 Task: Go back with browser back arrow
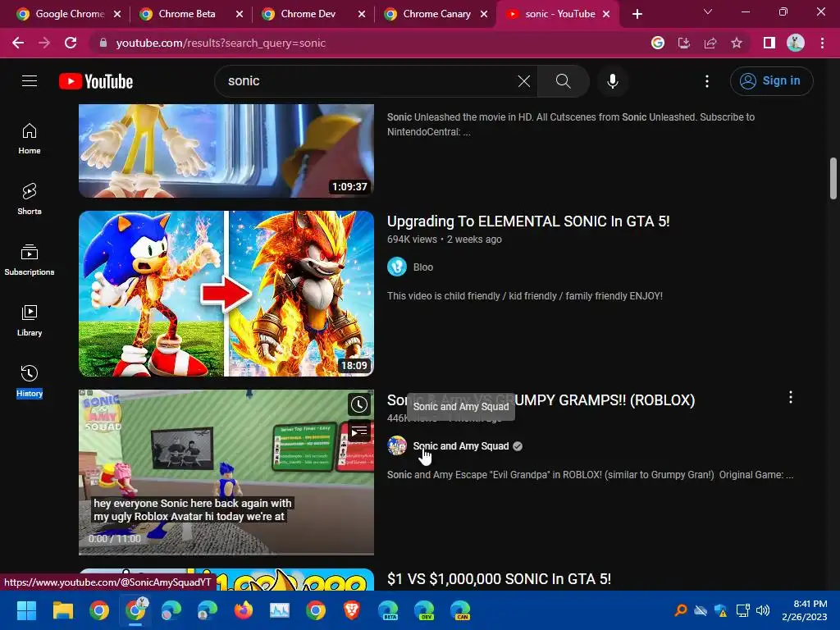(18, 43)
